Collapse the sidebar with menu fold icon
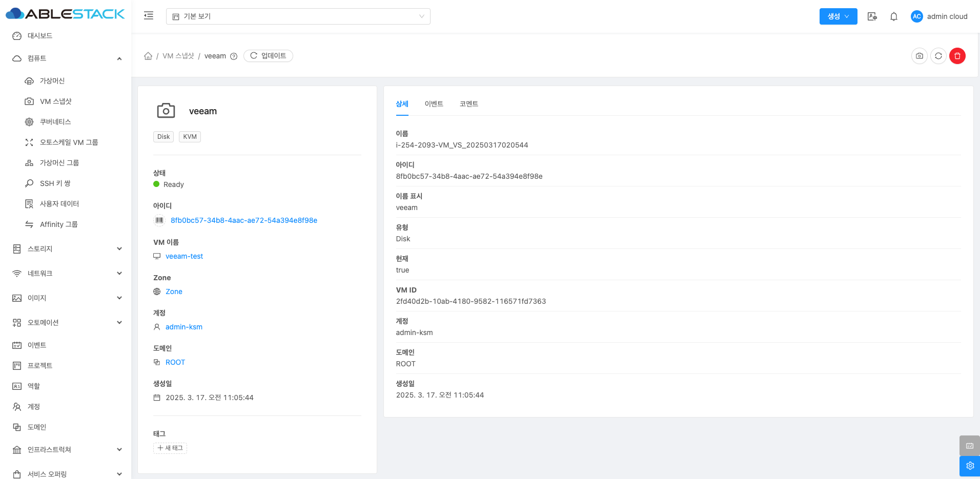980x479 pixels. coord(149,16)
